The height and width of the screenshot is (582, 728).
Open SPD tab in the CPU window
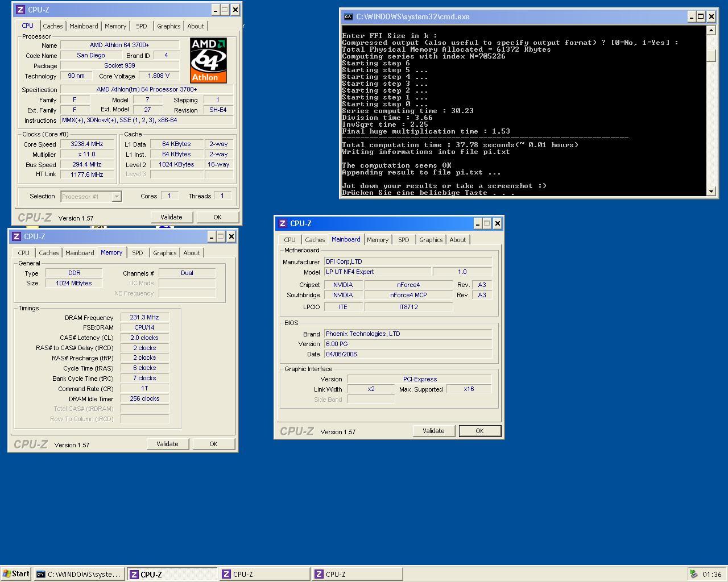(142, 26)
